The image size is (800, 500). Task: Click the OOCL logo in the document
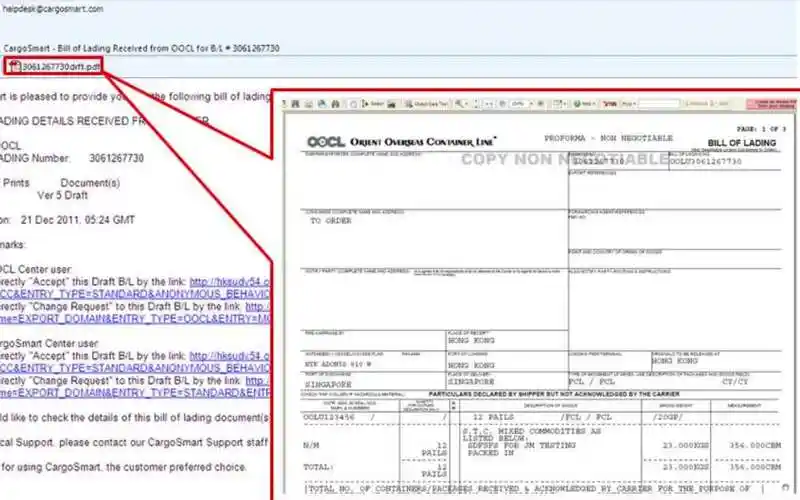324,141
